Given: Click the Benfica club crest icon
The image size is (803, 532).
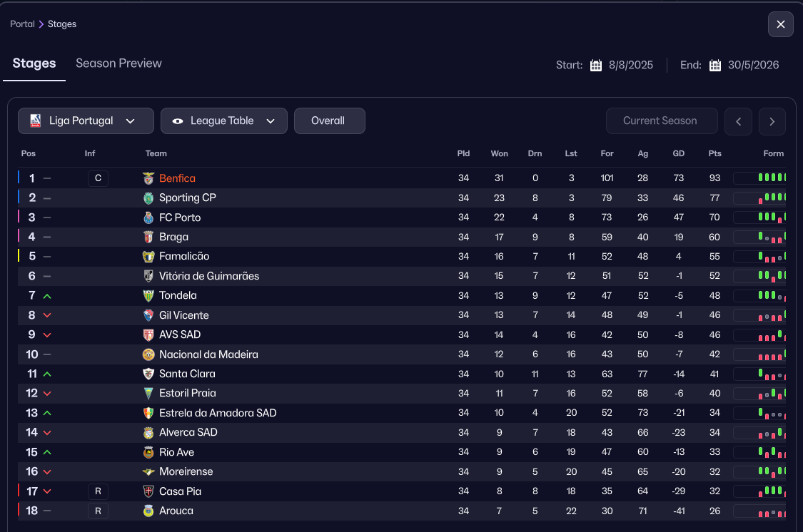Looking at the screenshot, I should pos(148,178).
